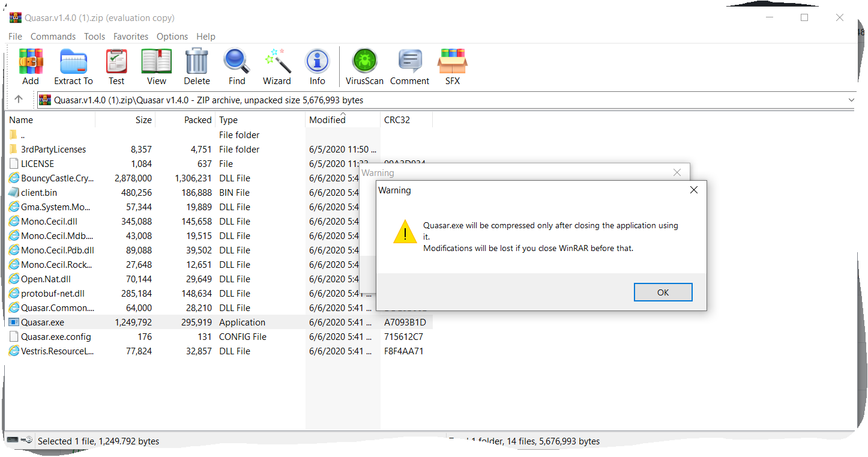Open the Favorites menu
Screen dimensions: 868x457
(131, 37)
